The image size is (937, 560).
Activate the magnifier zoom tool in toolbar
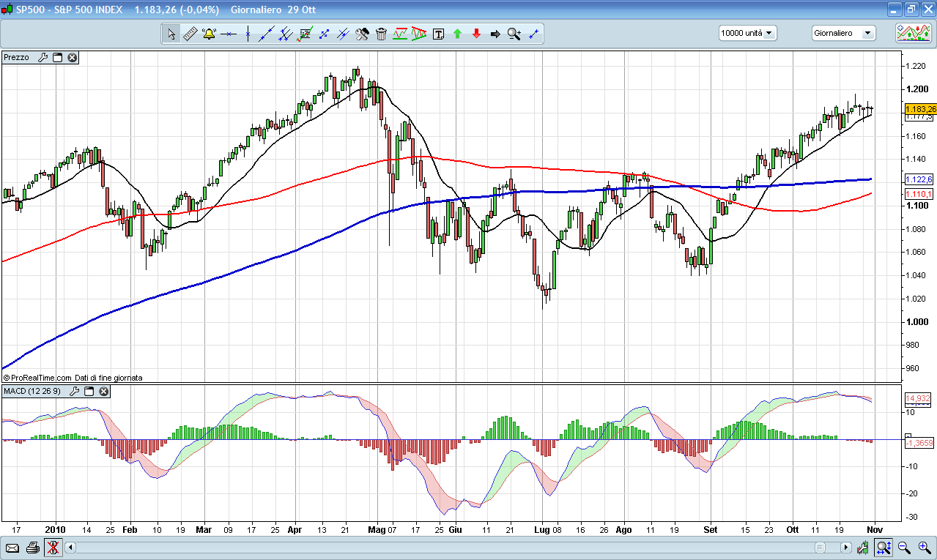coord(514,34)
